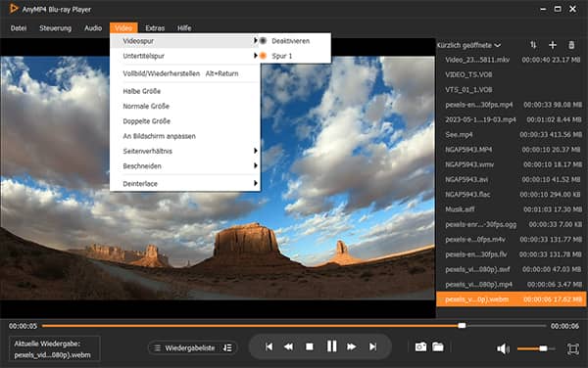Select VTS_01_1.VOB in the playlist
The height and width of the screenshot is (368, 588).
click(512, 89)
